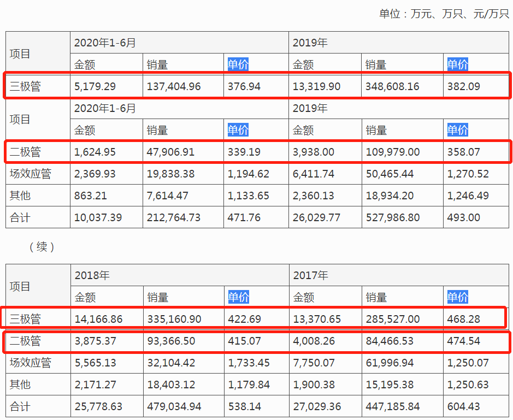Select the total amount 10,037.39
The image size is (513, 420).
click(x=98, y=217)
